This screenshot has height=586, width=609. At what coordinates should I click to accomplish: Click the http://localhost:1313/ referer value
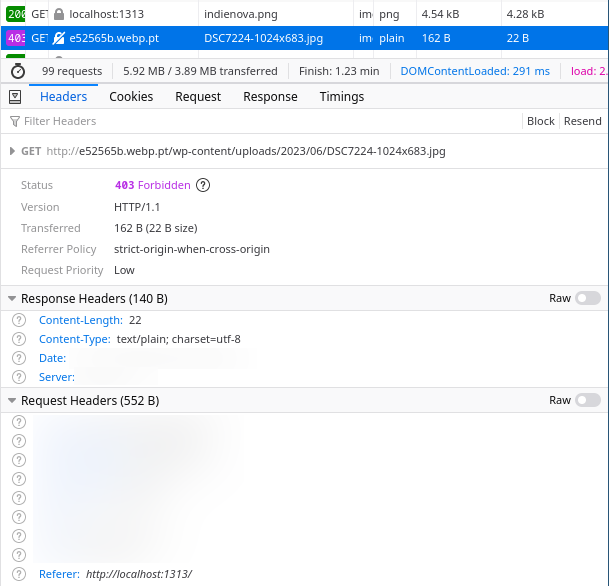tap(139, 574)
